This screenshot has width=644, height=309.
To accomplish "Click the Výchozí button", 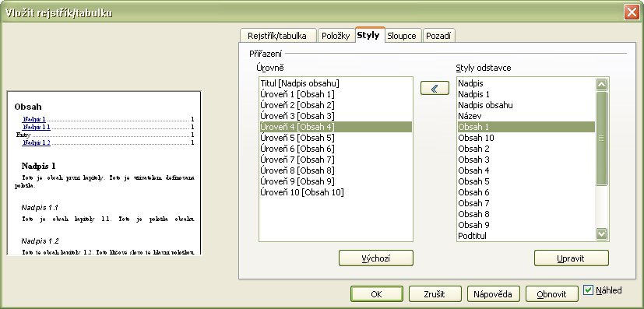I will coord(376,258).
